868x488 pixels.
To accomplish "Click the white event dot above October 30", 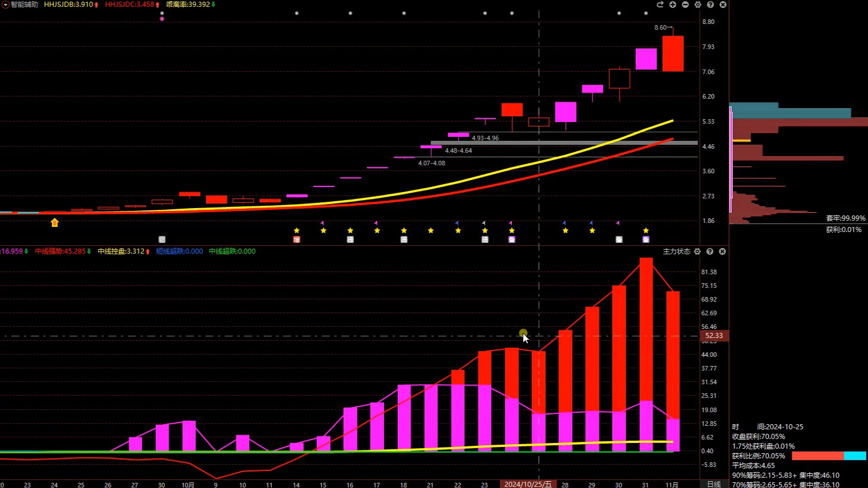I will tap(619, 13).
